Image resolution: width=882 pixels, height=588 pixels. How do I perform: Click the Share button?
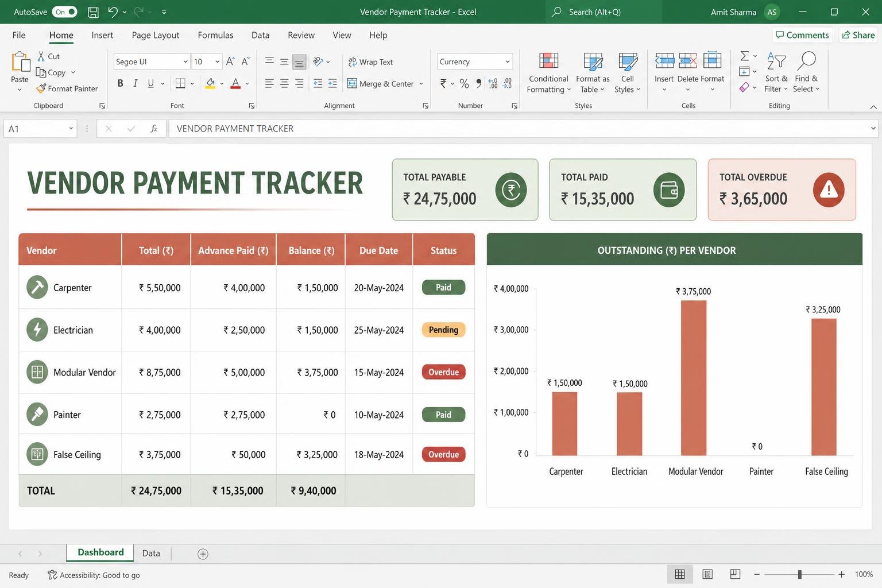pos(858,35)
